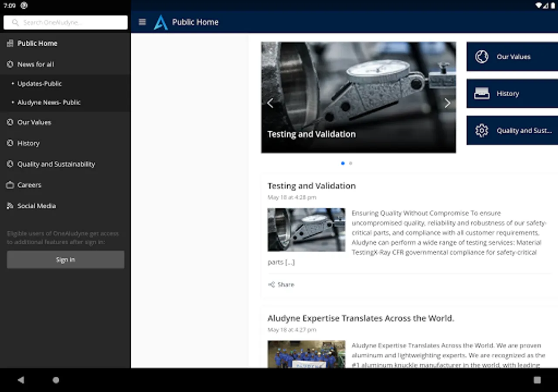Open the Testing and Validation article thumbnail

(x=306, y=230)
